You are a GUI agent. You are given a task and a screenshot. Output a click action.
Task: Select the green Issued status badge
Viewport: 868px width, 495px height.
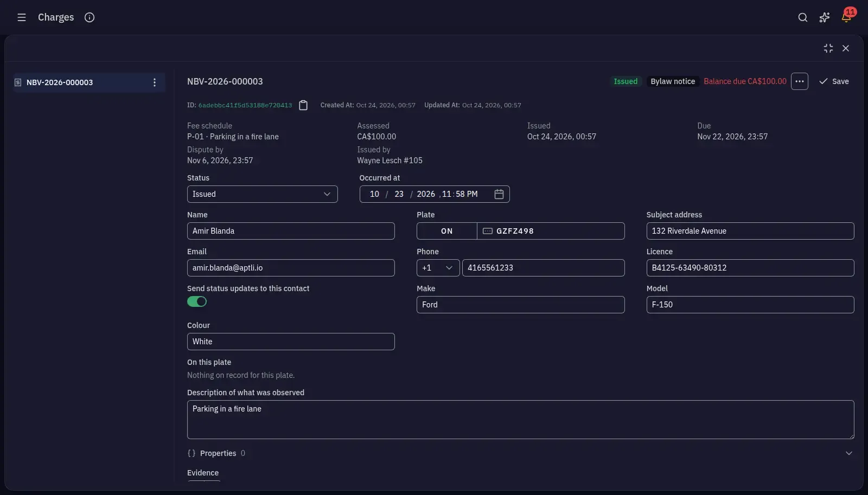[626, 81]
